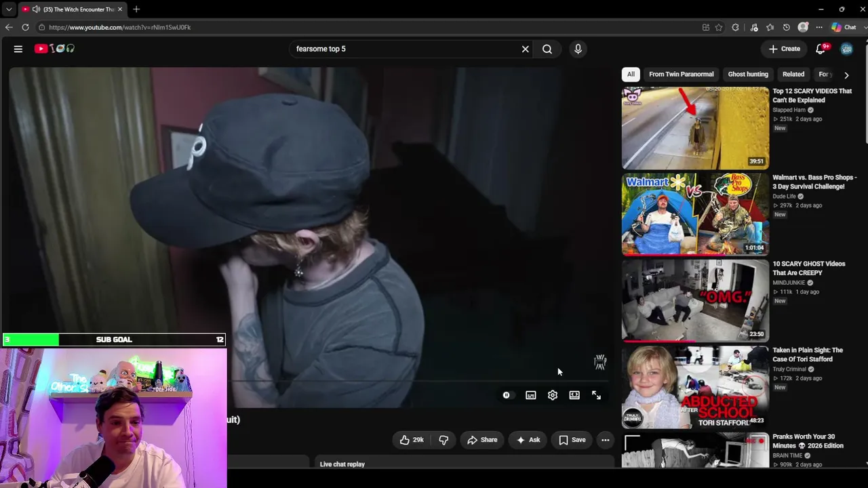Visit the Slapped Ham channel
Viewport: 868px width, 488px height.
(x=789, y=110)
